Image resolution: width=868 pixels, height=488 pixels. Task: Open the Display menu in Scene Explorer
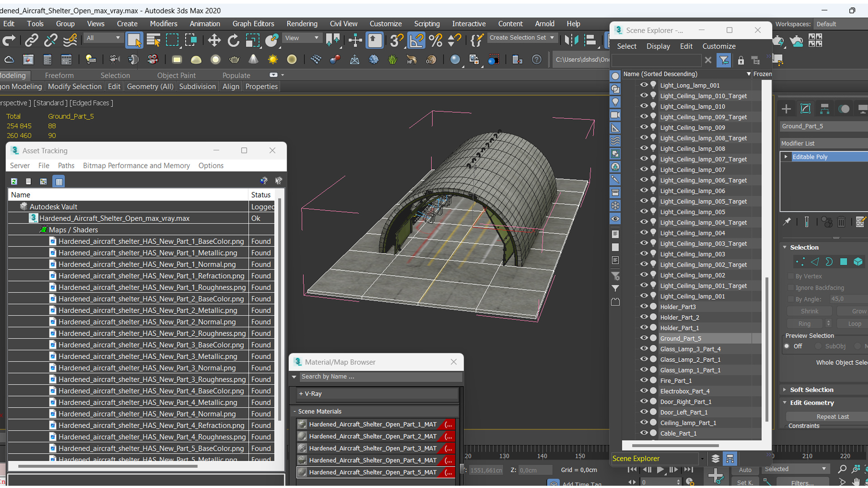658,46
